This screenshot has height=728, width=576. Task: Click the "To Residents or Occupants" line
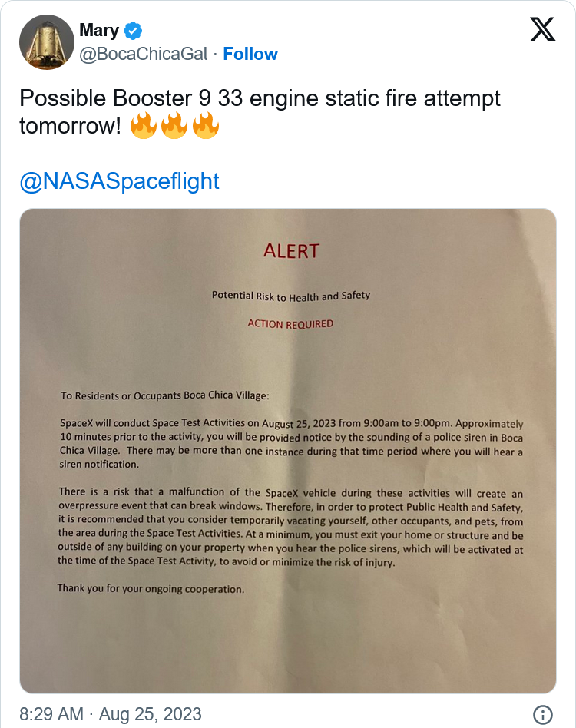pyautogui.click(x=165, y=395)
